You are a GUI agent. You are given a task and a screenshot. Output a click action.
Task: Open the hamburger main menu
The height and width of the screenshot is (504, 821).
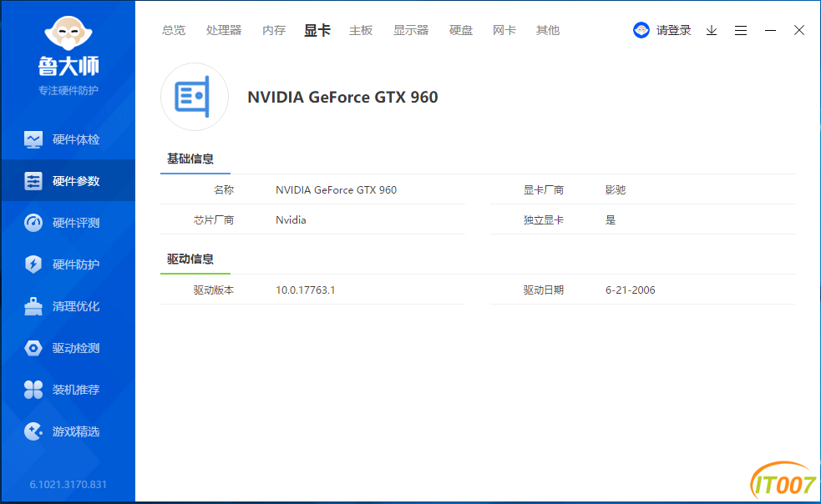740,30
